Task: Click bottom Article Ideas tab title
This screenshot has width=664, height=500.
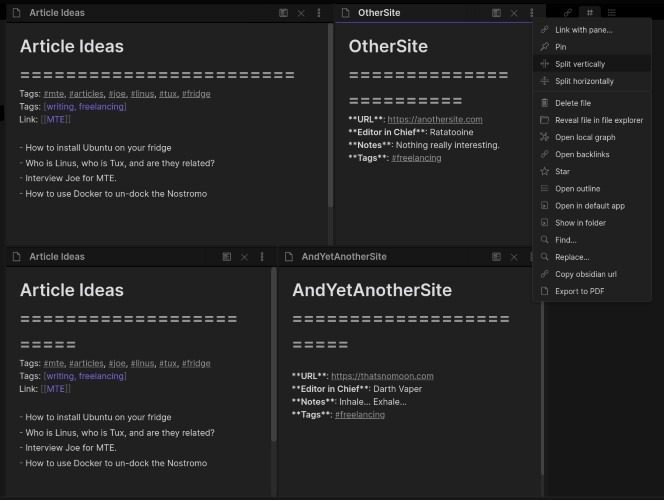Action: point(57,257)
